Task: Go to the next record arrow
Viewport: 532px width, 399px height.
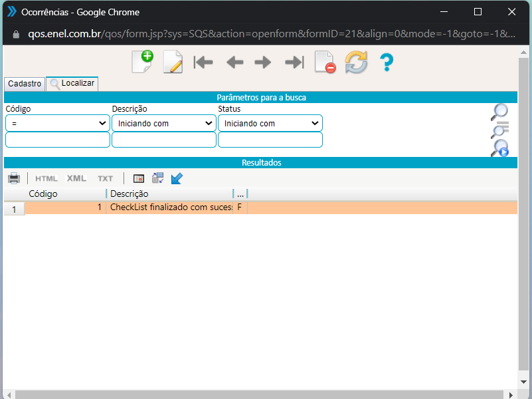Action: pos(263,63)
